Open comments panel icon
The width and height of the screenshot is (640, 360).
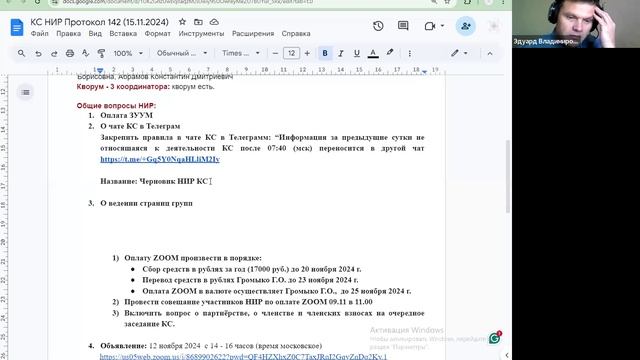403,26
